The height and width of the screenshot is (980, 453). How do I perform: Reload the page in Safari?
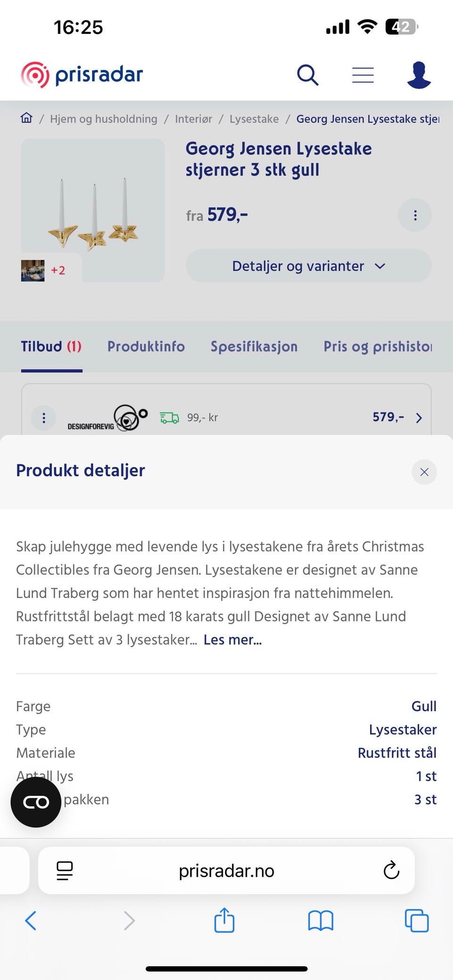[x=391, y=871]
